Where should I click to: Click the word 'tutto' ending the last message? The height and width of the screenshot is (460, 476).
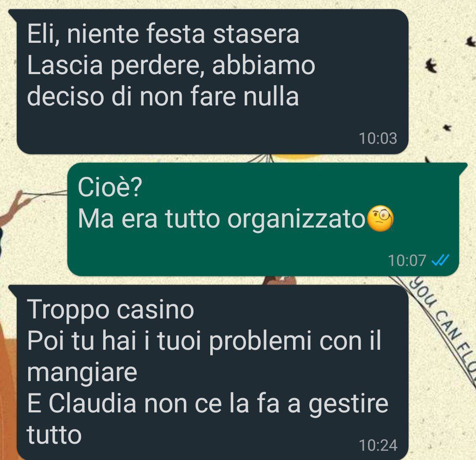point(54,435)
